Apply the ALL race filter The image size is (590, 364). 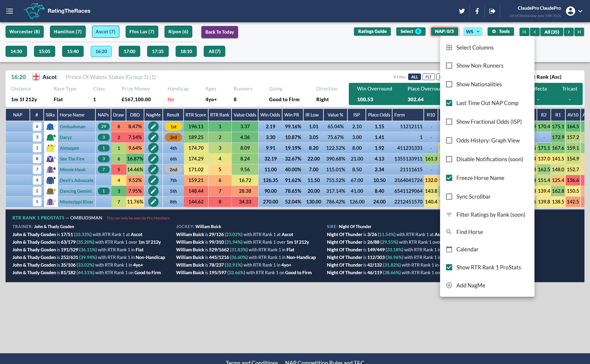415,77
